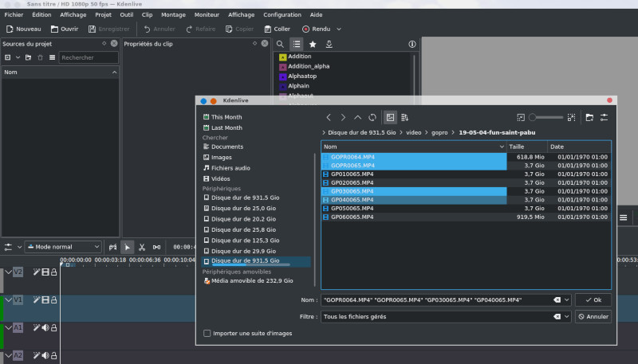Click the Nouveau project icon
Screen dimensions: 638x364
tap(10, 29)
